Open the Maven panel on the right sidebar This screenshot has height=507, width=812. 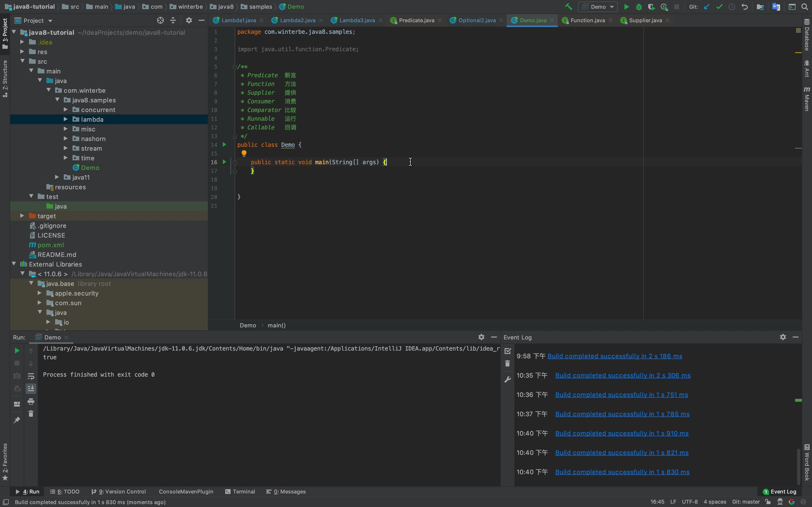(x=807, y=97)
